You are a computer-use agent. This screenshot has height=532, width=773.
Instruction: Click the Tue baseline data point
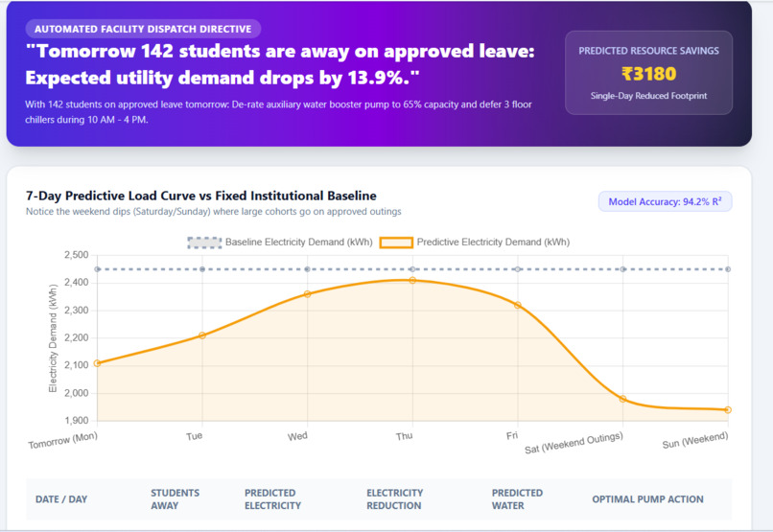click(202, 269)
